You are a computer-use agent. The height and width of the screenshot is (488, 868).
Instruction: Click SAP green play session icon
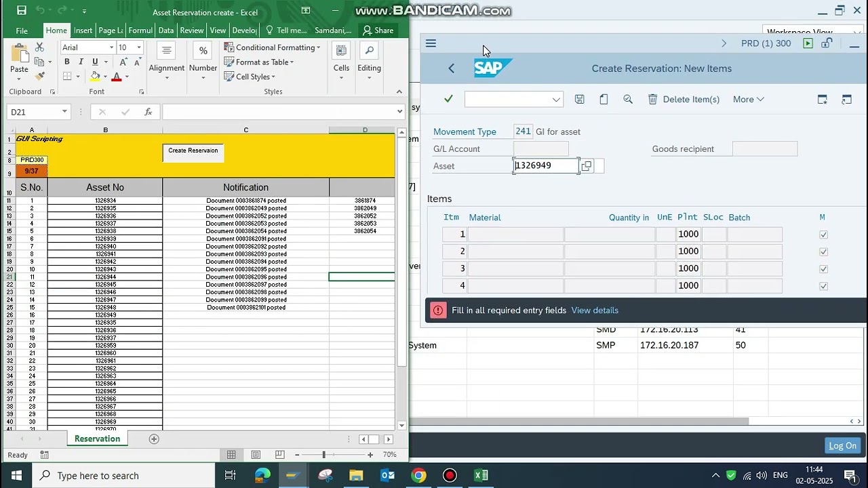(808, 43)
